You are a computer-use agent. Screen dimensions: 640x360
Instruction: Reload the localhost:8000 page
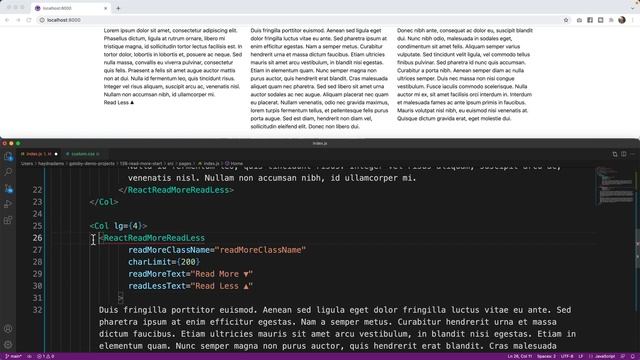coord(29,20)
